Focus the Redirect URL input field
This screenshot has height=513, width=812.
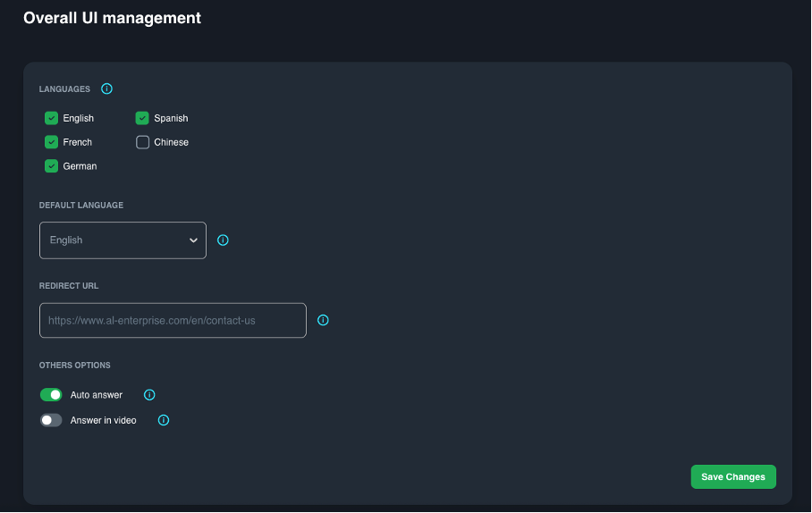pos(173,320)
